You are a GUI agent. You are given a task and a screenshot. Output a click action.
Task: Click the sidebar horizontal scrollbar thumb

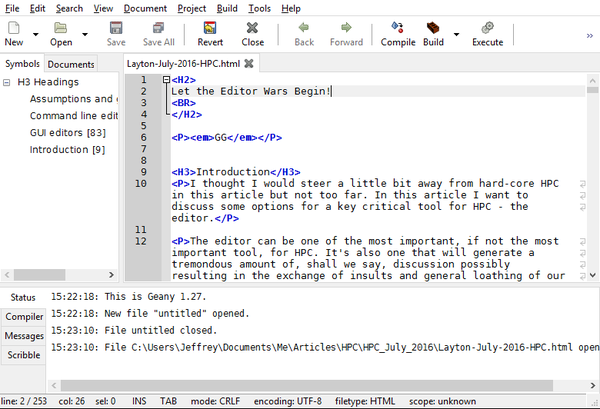pos(39,275)
